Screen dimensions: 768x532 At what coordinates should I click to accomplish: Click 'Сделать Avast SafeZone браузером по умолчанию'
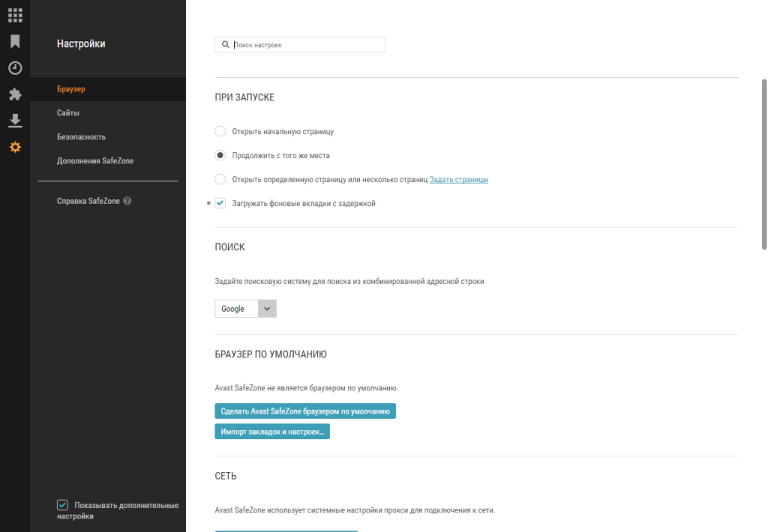305,411
